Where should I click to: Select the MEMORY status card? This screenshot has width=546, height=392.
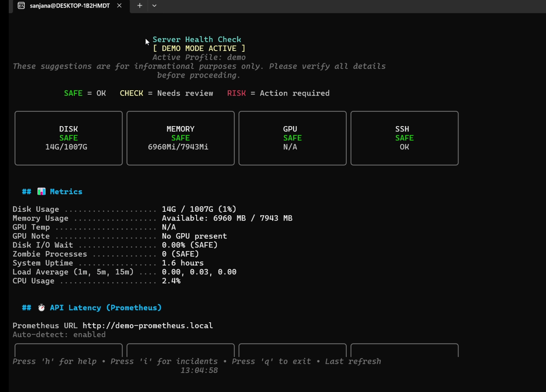tap(181, 138)
